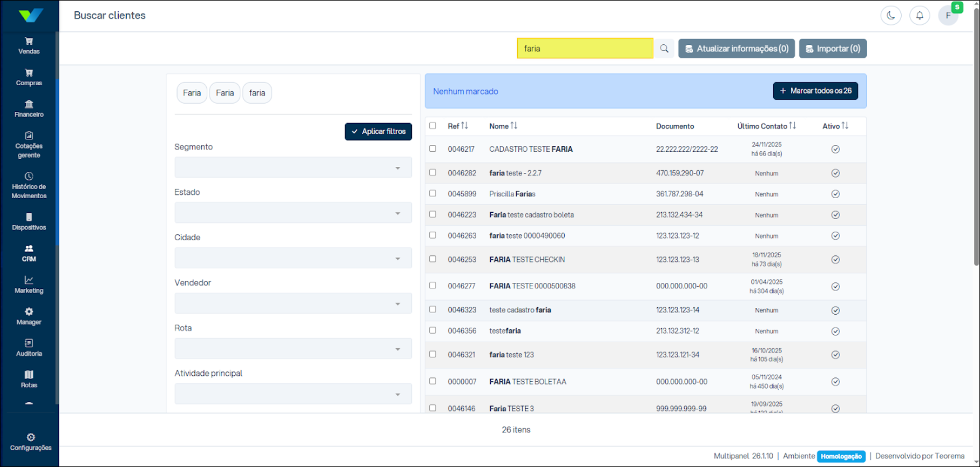Expand the Segmento dropdown
Viewport: 980px width, 467px height.
293,167
